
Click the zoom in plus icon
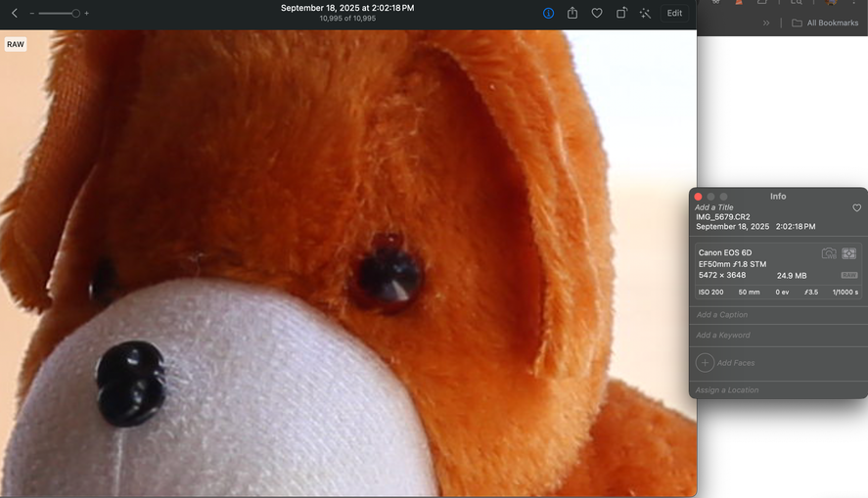86,14
